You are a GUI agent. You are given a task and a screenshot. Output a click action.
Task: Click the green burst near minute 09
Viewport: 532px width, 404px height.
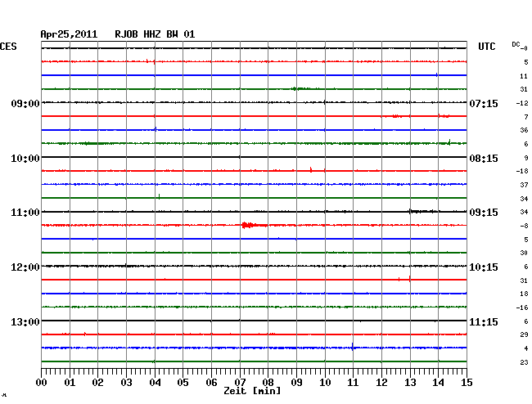pos(301,89)
